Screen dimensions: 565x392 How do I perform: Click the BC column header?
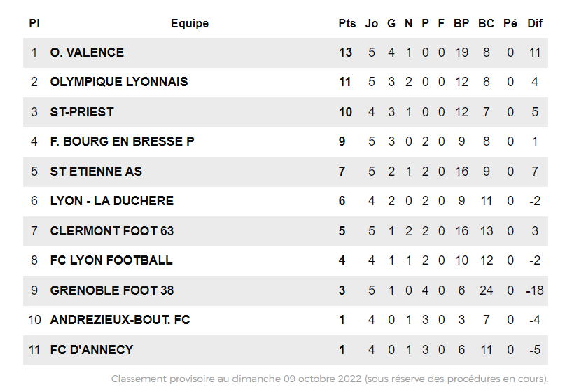pyautogui.click(x=486, y=23)
